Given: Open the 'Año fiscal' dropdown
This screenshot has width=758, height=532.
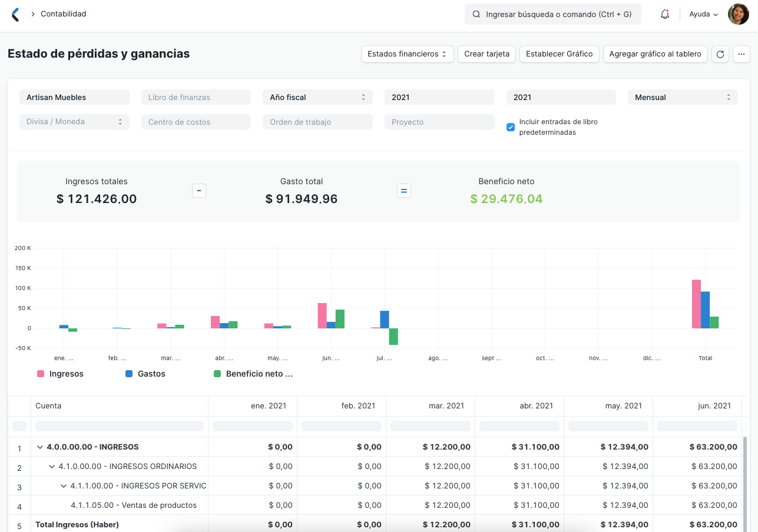Looking at the screenshot, I should [x=317, y=97].
